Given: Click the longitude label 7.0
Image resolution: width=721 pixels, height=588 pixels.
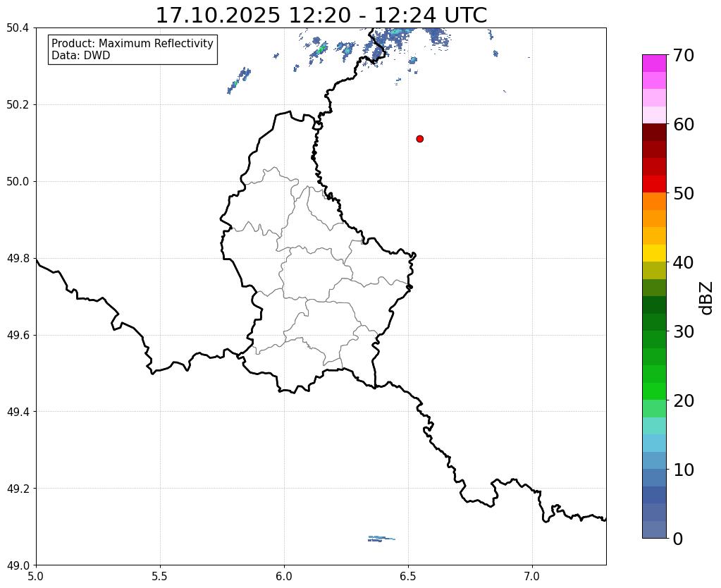Looking at the screenshot, I should click(x=532, y=576).
